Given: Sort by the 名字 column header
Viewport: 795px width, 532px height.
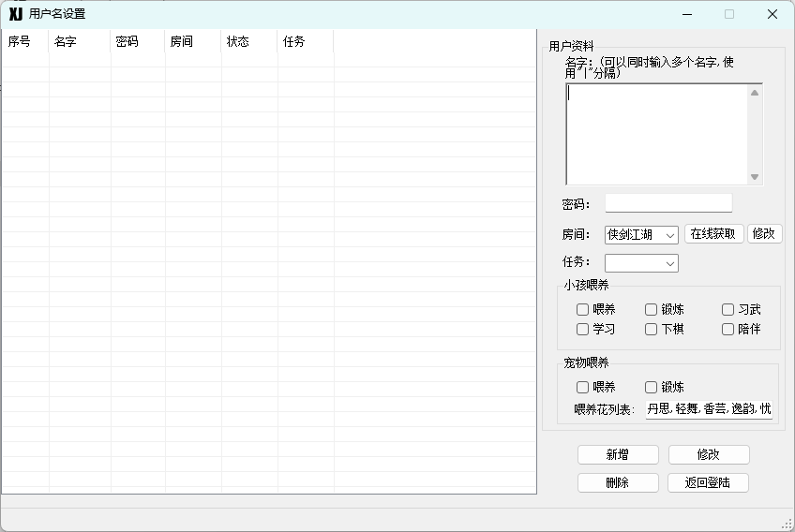Looking at the screenshot, I should coord(80,41).
